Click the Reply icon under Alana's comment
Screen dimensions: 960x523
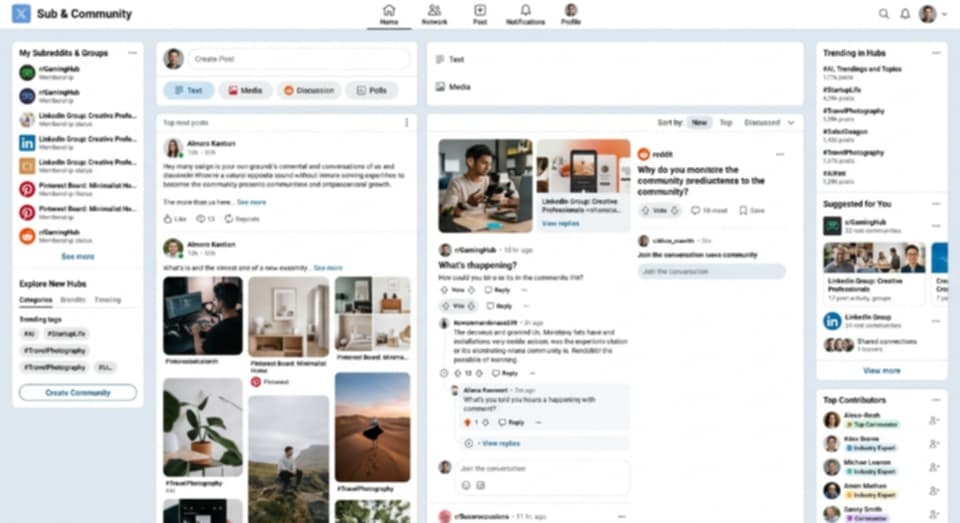pos(502,422)
